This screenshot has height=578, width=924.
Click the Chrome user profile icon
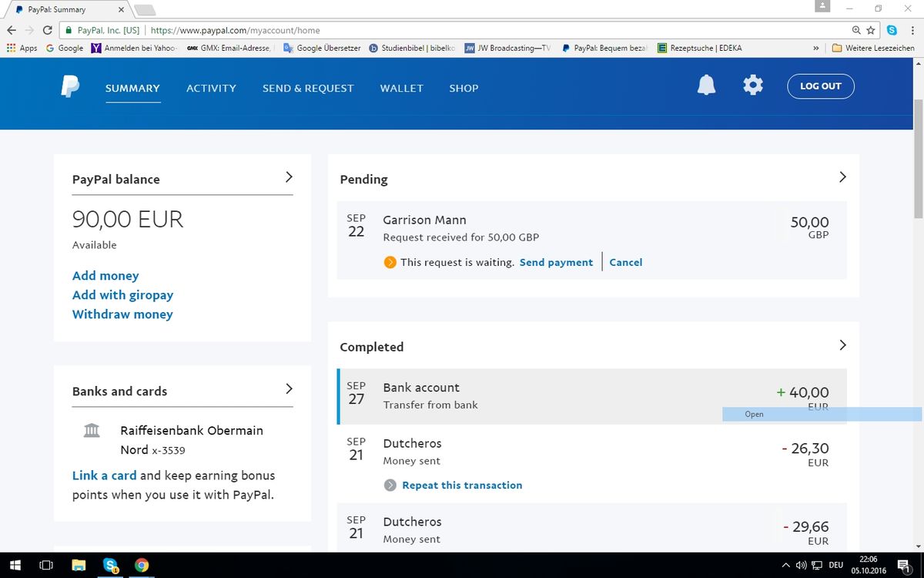822,6
